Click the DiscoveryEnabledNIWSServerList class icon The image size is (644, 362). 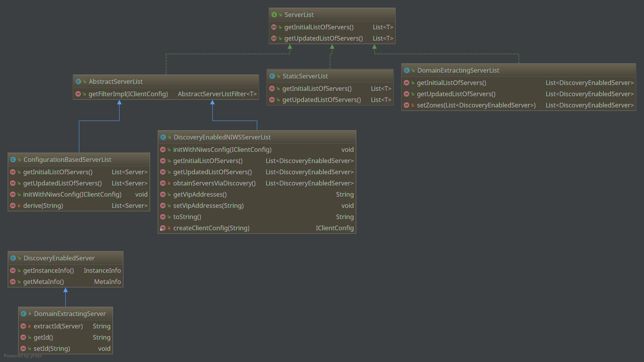click(163, 137)
